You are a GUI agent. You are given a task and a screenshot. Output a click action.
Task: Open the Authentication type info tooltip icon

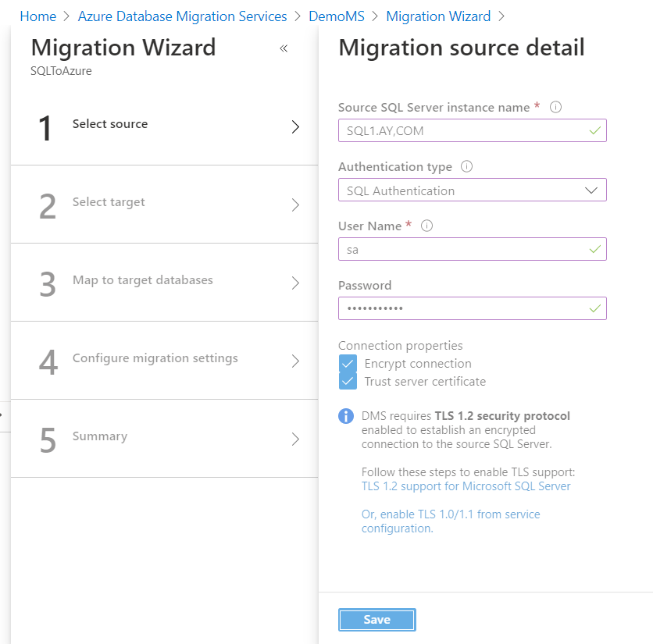468,166
